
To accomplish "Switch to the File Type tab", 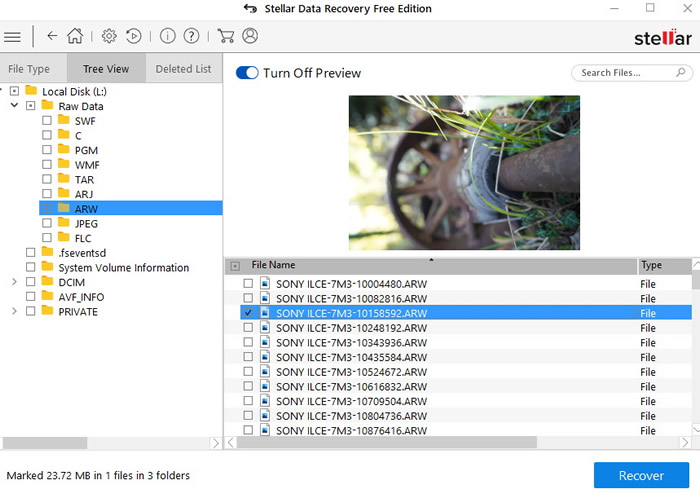I will pyautogui.click(x=29, y=69).
